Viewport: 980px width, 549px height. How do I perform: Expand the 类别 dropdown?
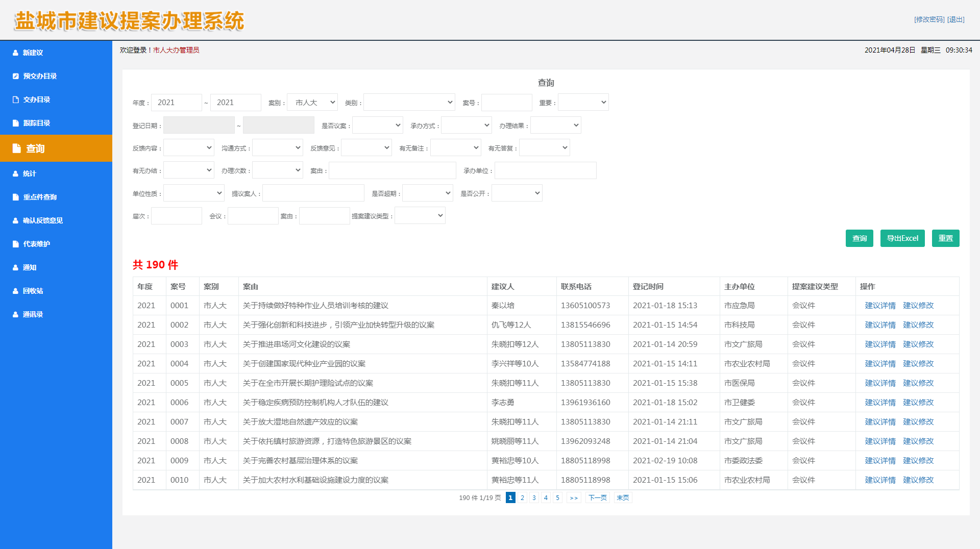tap(409, 103)
